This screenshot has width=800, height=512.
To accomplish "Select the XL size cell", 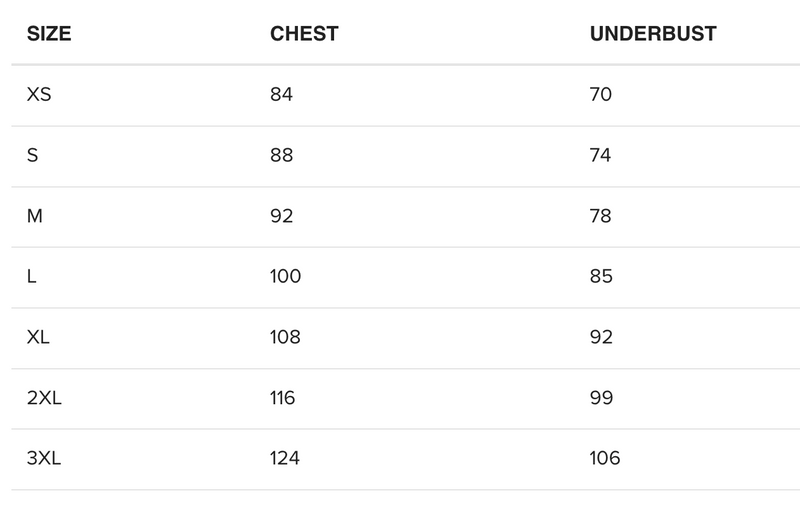I will [x=39, y=337].
